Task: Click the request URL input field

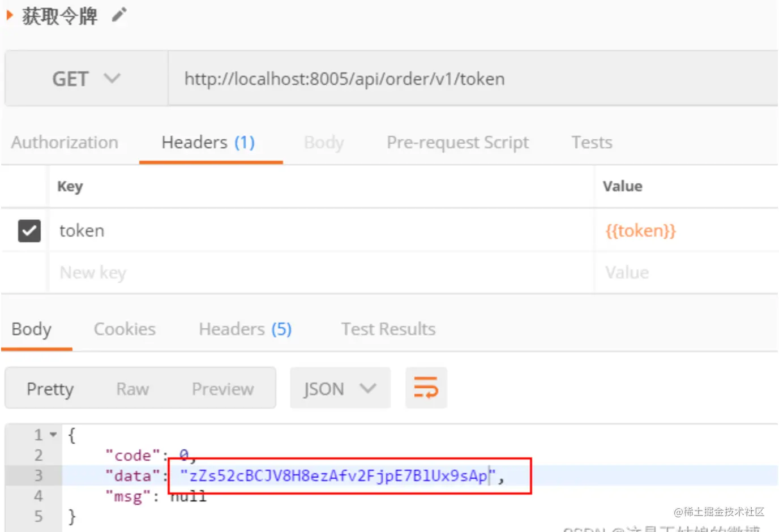Action: pyautogui.click(x=473, y=79)
